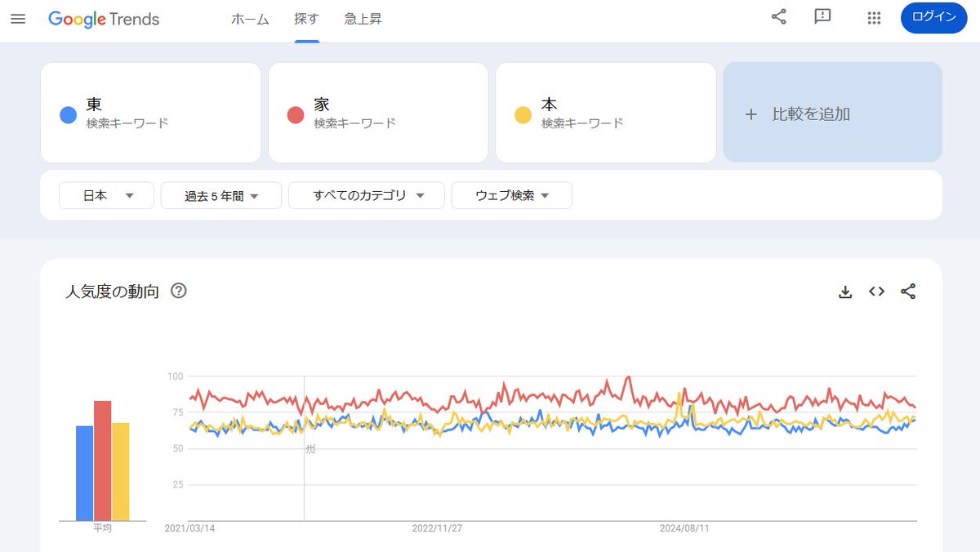Screen dimensions: 980x552
Task: Open the Google apps grid
Action: click(874, 18)
